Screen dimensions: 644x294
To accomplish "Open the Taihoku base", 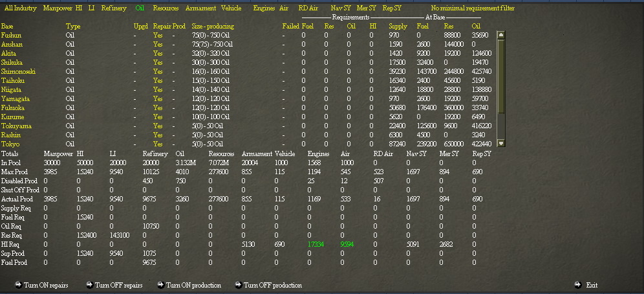I will pos(13,80).
